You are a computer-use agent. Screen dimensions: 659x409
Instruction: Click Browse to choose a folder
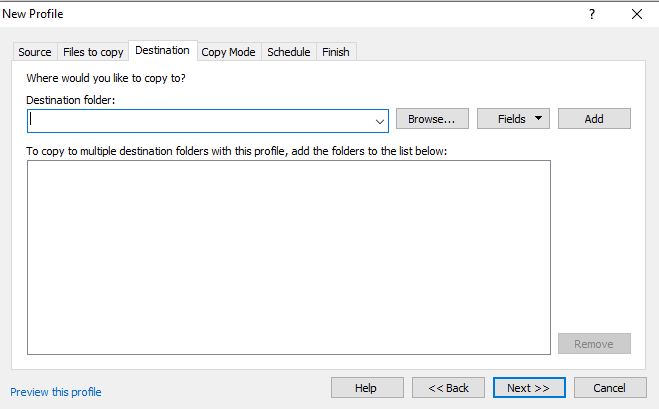click(x=432, y=119)
